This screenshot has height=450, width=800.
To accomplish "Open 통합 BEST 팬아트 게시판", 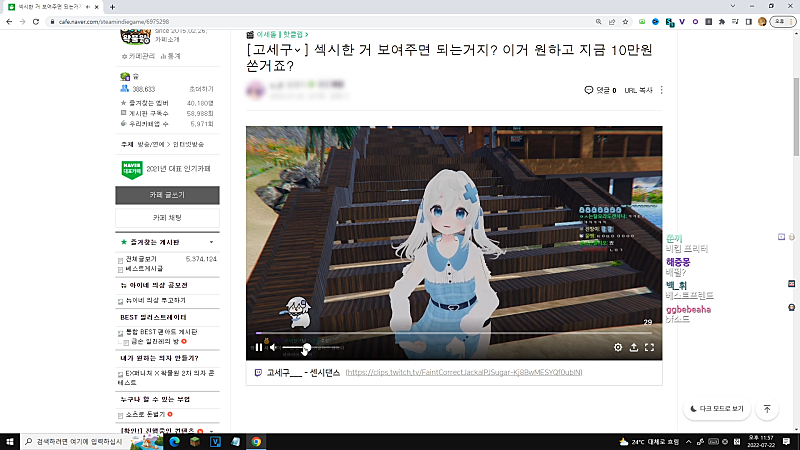I will [161, 332].
